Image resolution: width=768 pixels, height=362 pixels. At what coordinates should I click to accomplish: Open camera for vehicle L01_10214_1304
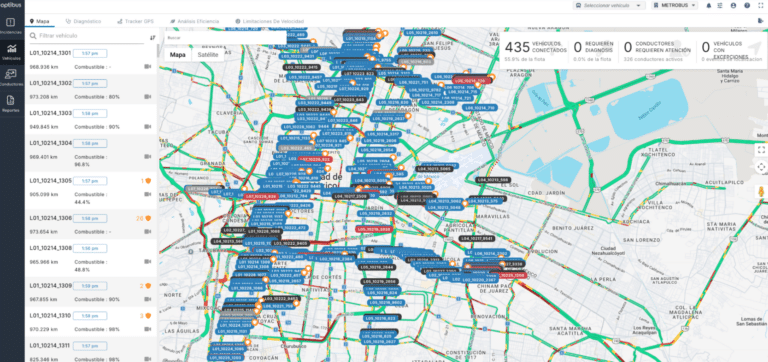[147, 157]
